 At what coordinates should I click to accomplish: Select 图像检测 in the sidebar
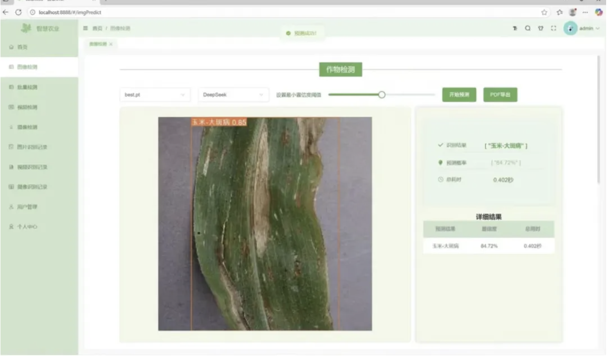(39, 67)
